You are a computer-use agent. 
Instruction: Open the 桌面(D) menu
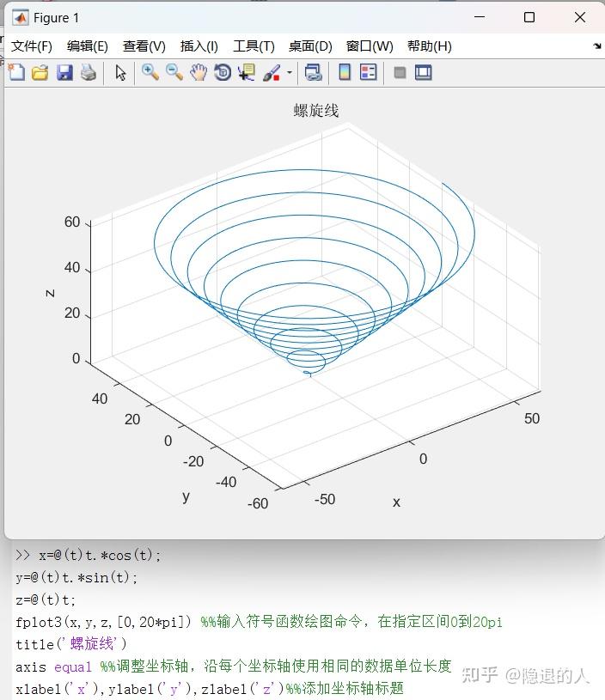pos(310,46)
